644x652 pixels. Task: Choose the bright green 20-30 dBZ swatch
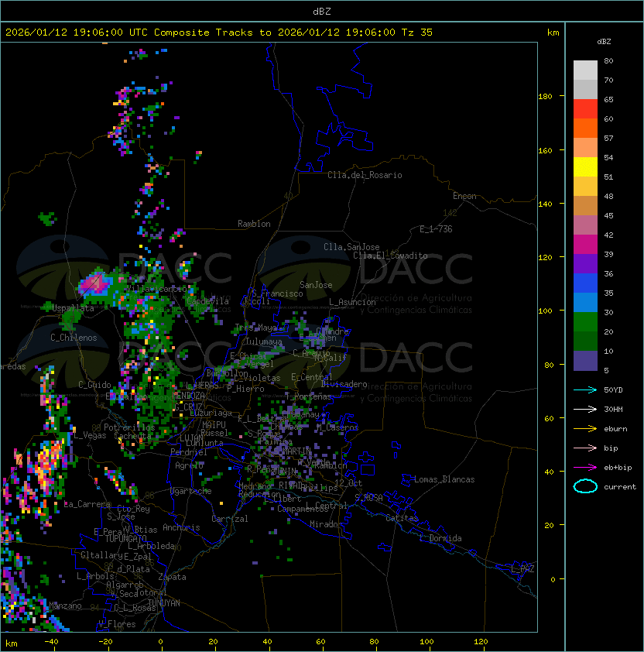(585, 322)
